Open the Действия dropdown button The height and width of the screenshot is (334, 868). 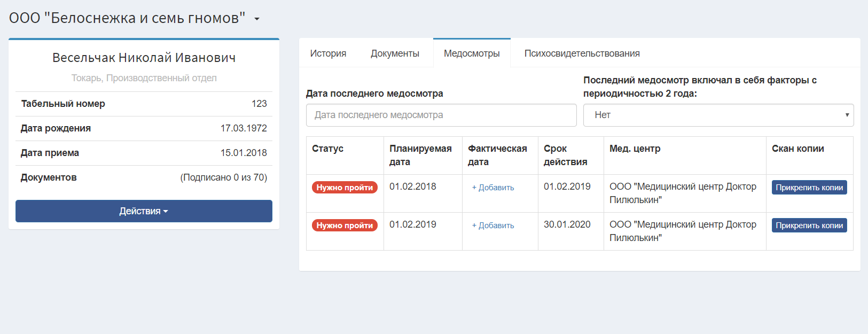tap(144, 211)
